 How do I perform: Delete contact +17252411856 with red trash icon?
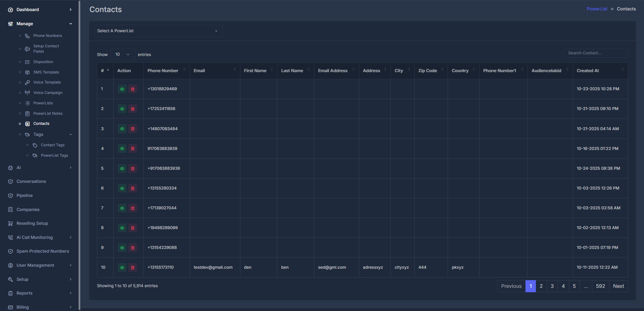coord(133,109)
